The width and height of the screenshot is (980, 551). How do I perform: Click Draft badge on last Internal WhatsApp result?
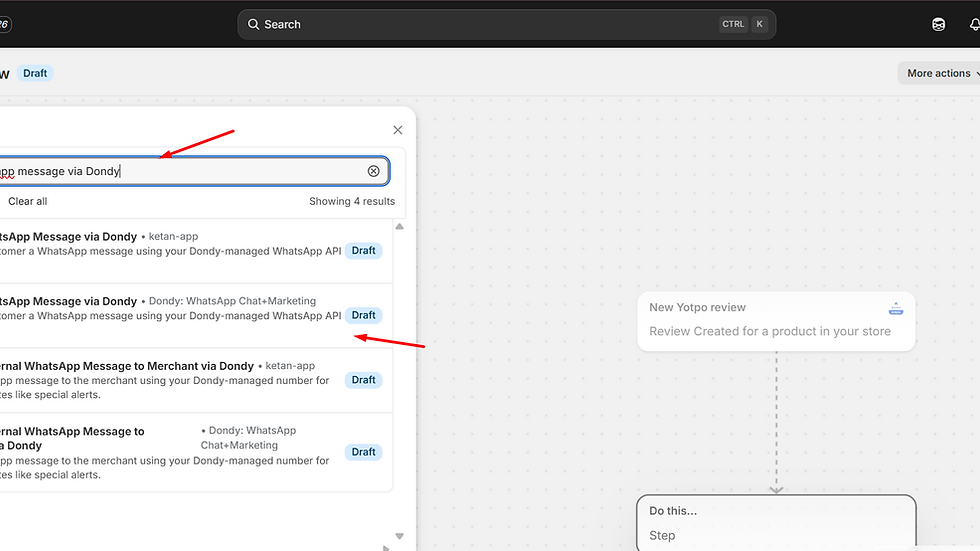(x=363, y=452)
